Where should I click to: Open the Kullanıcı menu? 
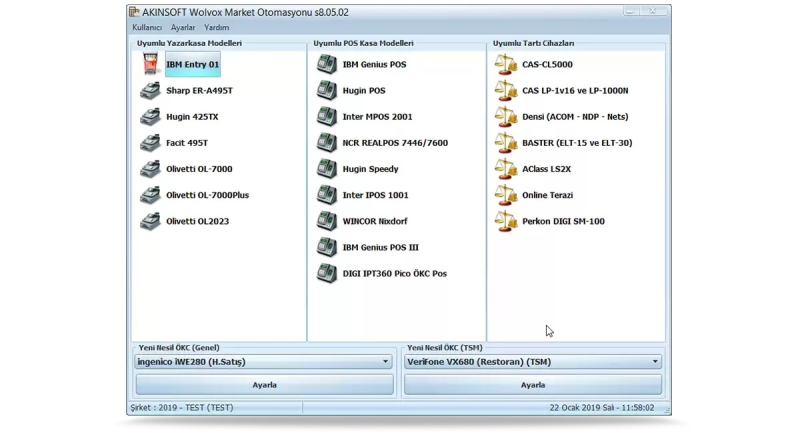[147, 28]
